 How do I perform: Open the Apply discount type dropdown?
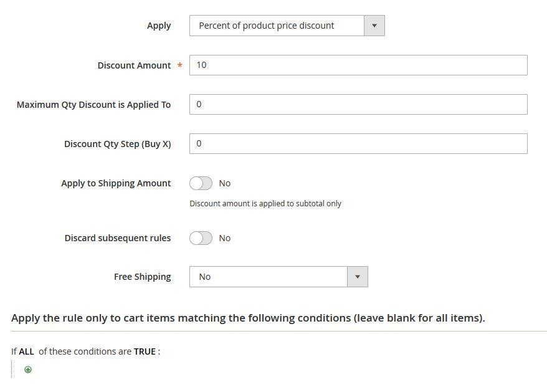(x=287, y=26)
